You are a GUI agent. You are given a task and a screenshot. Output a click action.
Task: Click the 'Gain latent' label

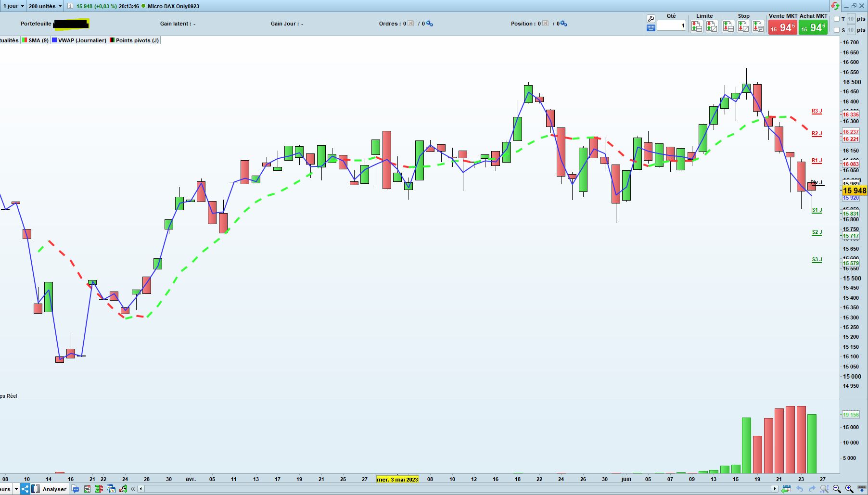[x=175, y=24]
